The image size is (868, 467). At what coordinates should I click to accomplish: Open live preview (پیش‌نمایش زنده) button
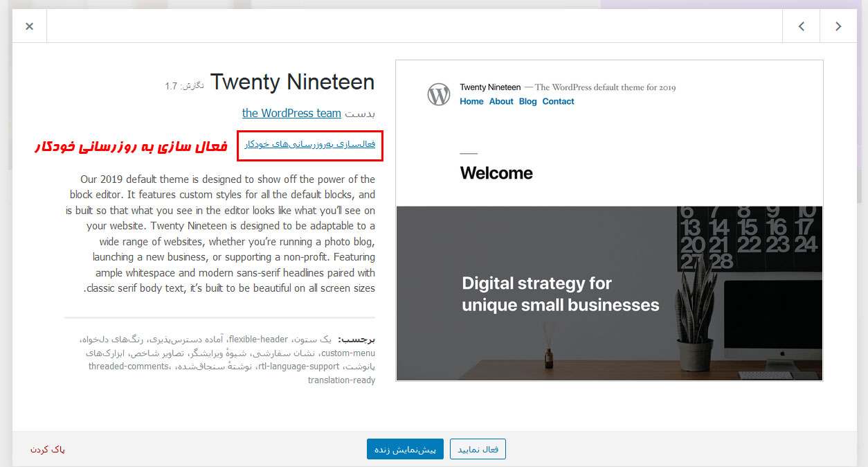[405, 449]
